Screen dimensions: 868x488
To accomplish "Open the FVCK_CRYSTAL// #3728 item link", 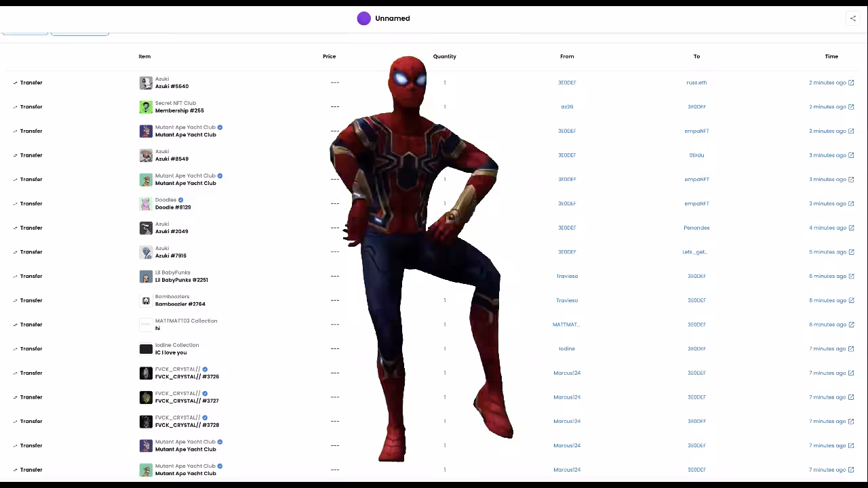I will point(187,426).
